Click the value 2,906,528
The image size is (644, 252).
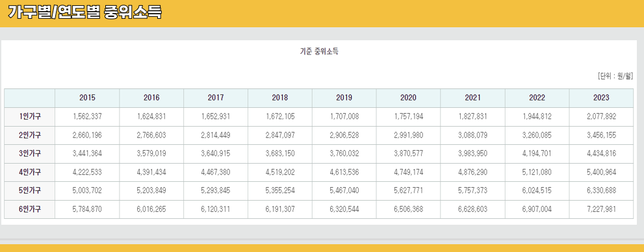344,135
